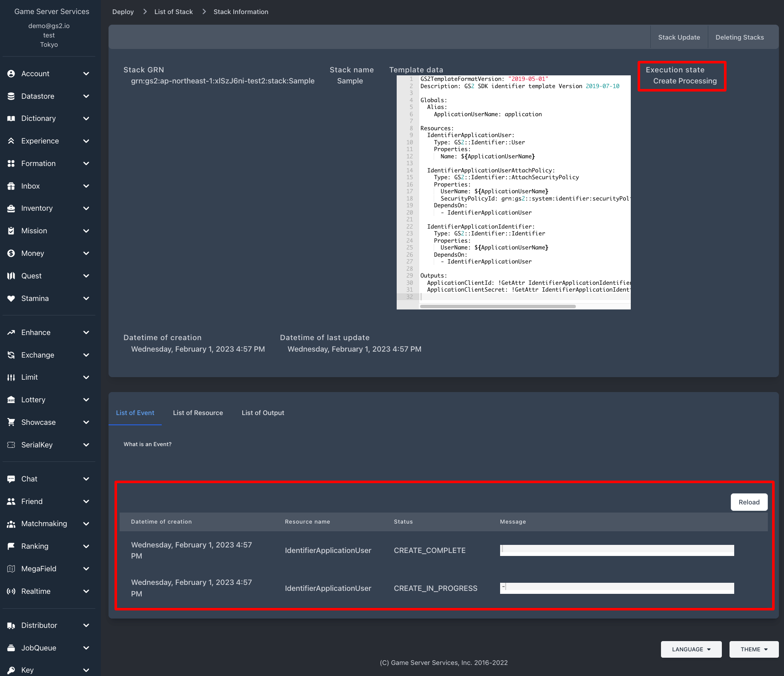Screen dimensions: 784x676
Task: Click the Stack Update button
Action: click(679, 37)
